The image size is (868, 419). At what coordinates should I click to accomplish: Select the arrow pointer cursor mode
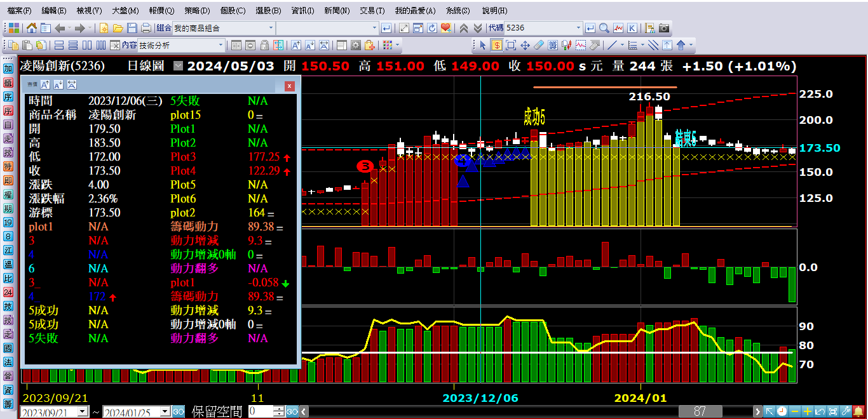tap(482, 45)
